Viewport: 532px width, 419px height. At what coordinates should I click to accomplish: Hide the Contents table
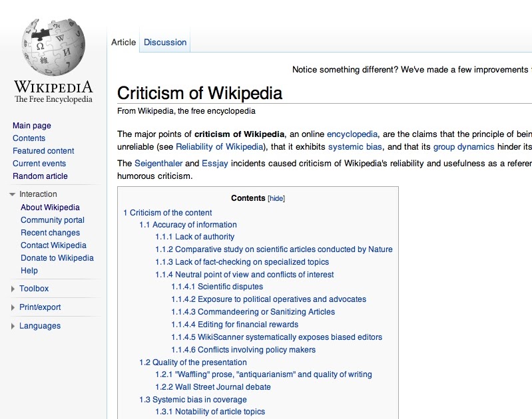point(276,198)
